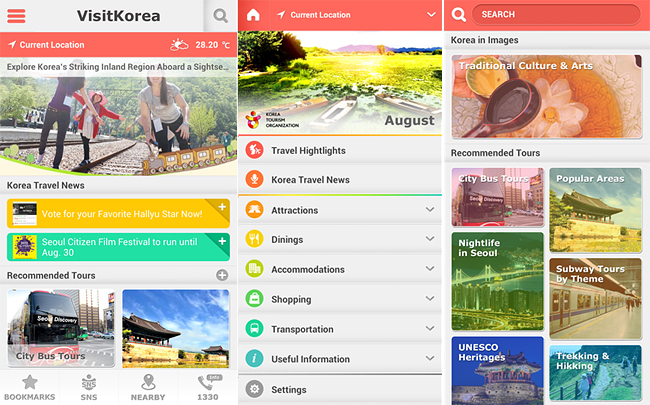Tap the Attractions orange gate icon
Screen dimensions: 650x405
point(255,210)
